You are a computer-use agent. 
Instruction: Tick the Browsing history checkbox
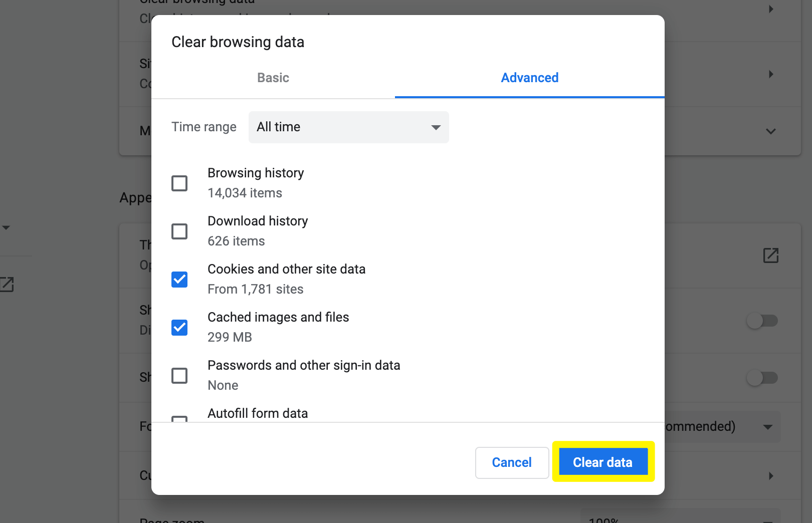179,183
